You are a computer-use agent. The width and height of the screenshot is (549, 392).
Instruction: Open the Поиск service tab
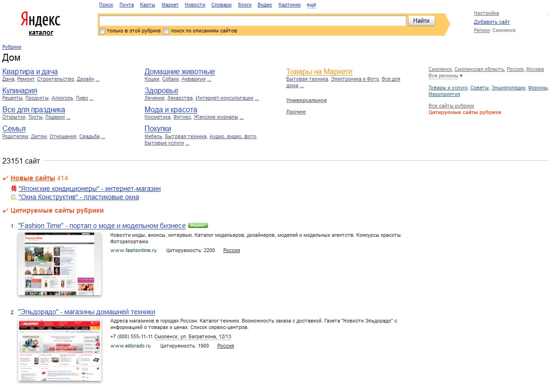point(106,5)
